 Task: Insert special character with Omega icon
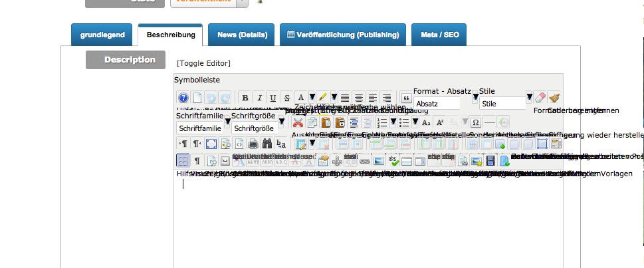pos(476,122)
